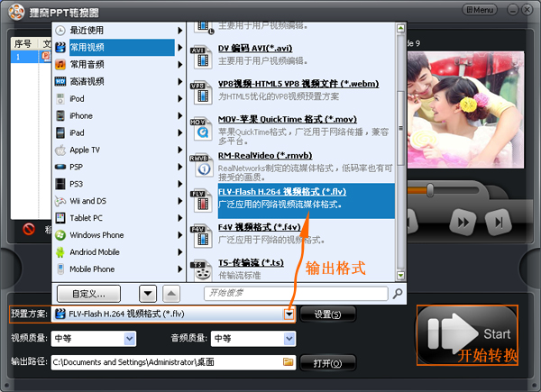
Task: Click the preview playback slider handle
Action: [x=430, y=190]
